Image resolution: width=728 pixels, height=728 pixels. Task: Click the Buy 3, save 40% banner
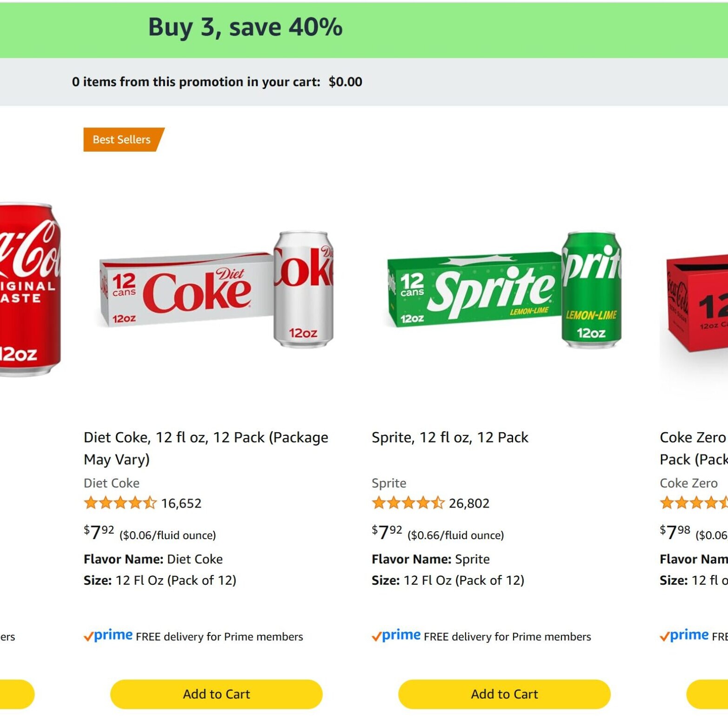[x=245, y=27]
